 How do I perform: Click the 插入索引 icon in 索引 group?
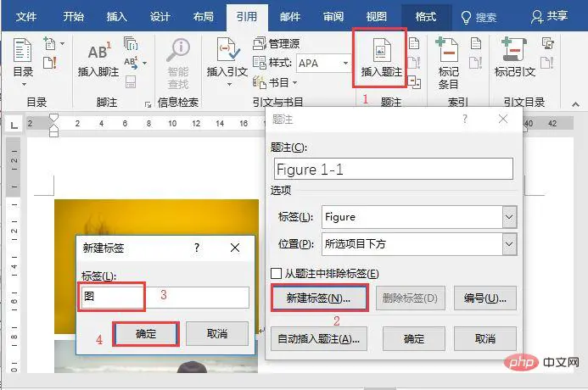pos(475,44)
